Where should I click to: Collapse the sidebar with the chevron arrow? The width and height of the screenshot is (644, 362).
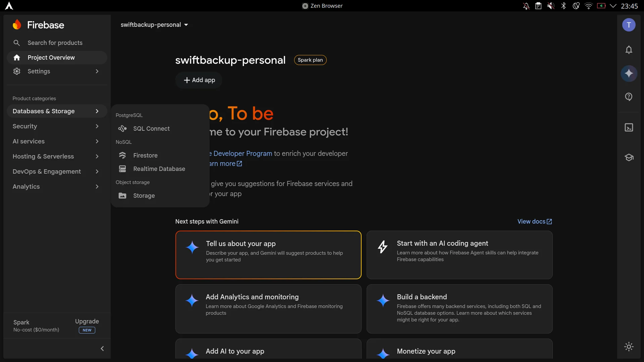click(x=102, y=349)
